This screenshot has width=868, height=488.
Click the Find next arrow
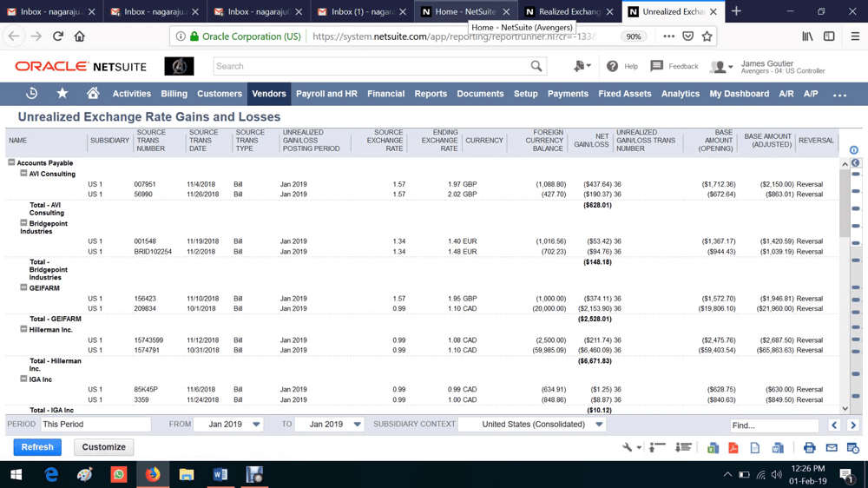[x=853, y=425]
